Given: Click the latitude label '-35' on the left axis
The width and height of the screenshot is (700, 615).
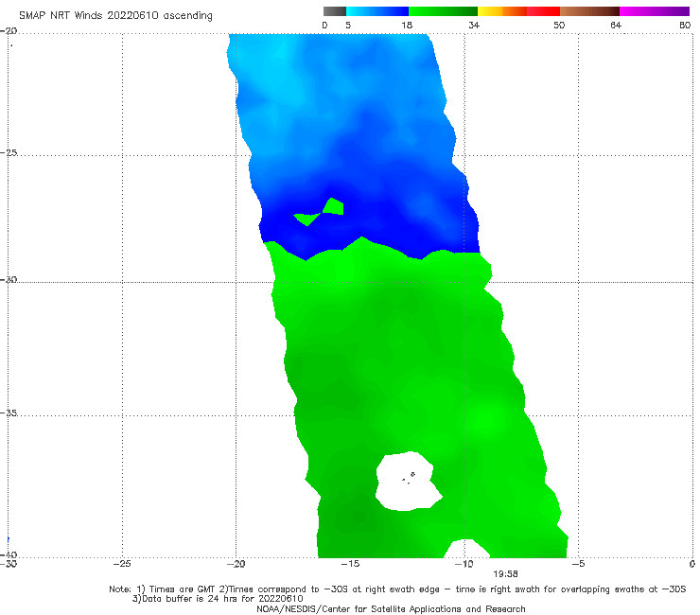Looking at the screenshot, I should pos(9,413).
